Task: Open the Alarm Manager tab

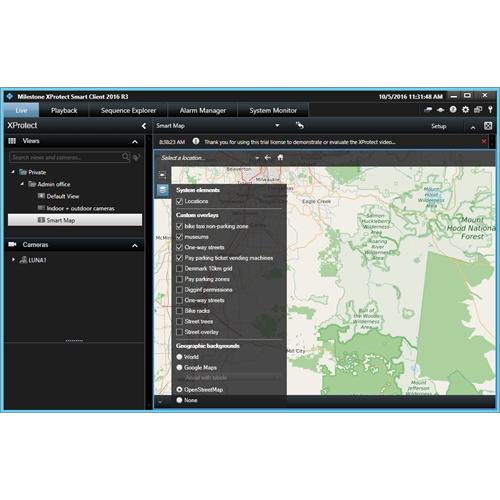Action: [203, 110]
